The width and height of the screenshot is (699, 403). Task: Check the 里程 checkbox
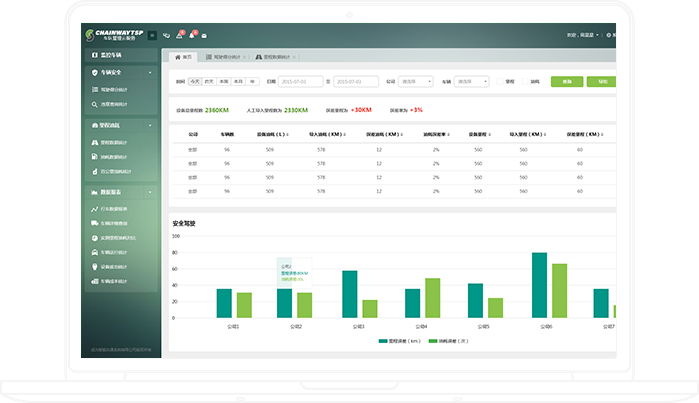pos(499,81)
